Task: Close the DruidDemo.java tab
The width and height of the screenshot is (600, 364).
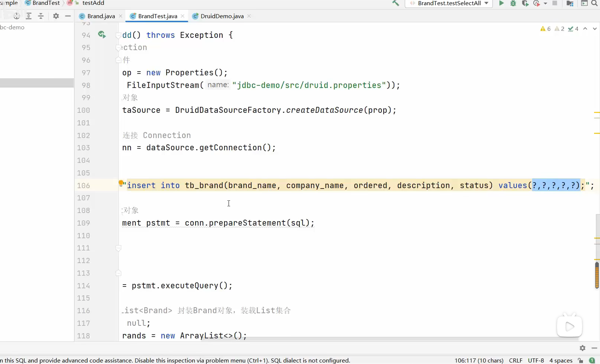Action: click(249, 16)
